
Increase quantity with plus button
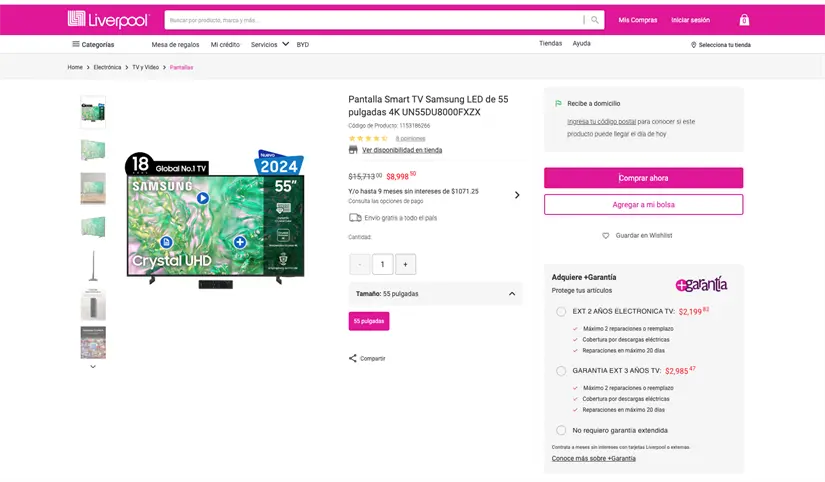405,264
